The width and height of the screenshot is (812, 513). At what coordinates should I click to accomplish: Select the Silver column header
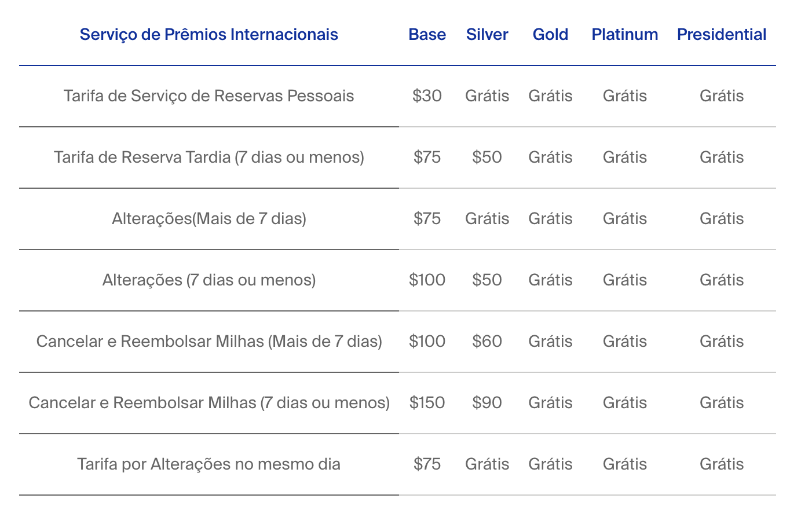pos(487,35)
